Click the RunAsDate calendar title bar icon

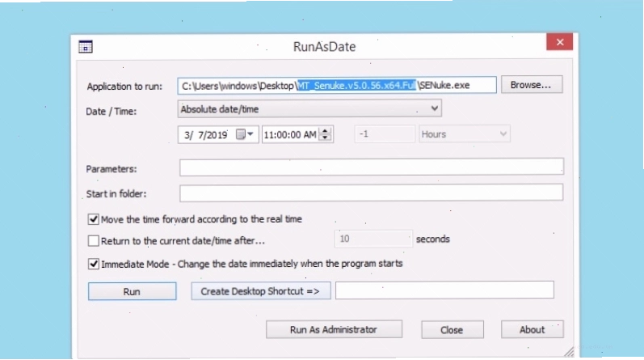coord(86,46)
